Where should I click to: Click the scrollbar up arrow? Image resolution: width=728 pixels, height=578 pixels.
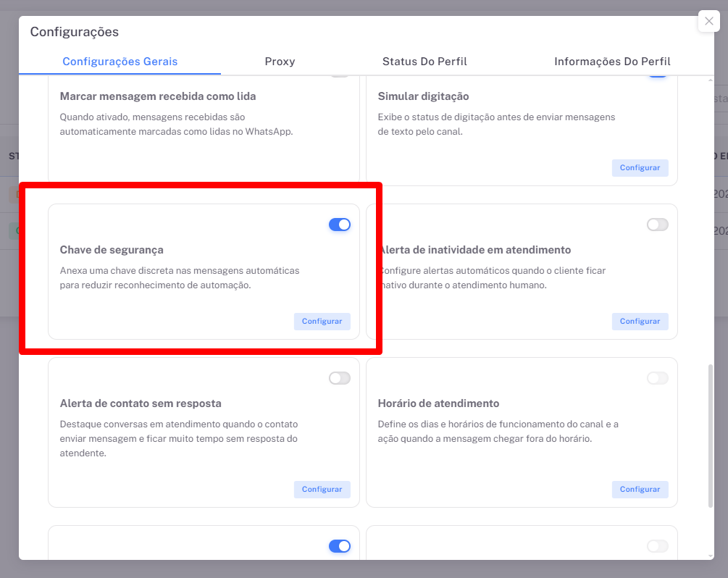click(x=711, y=80)
